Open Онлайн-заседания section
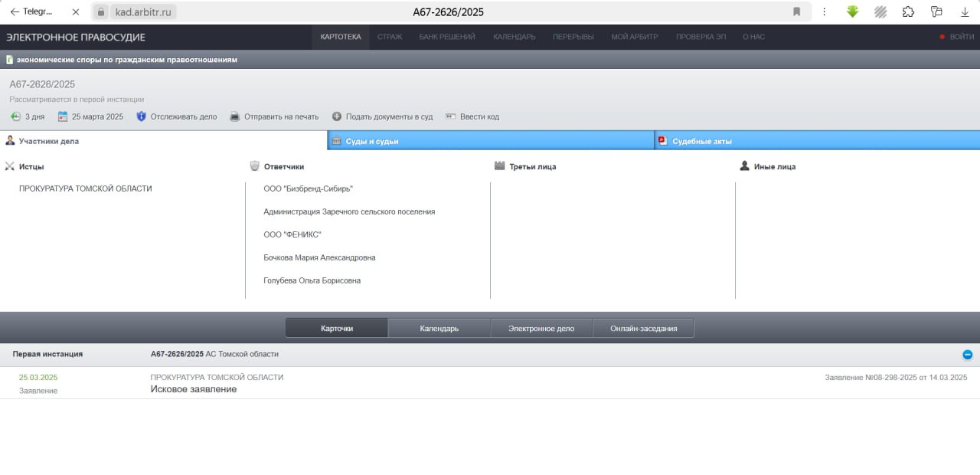 tap(643, 328)
